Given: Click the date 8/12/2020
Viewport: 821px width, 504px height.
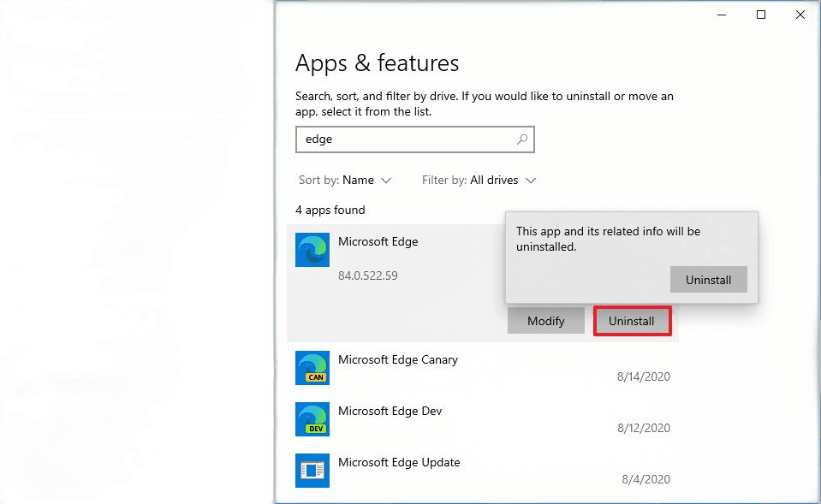Looking at the screenshot, I should pyautogui.click(x=644, y=428).
